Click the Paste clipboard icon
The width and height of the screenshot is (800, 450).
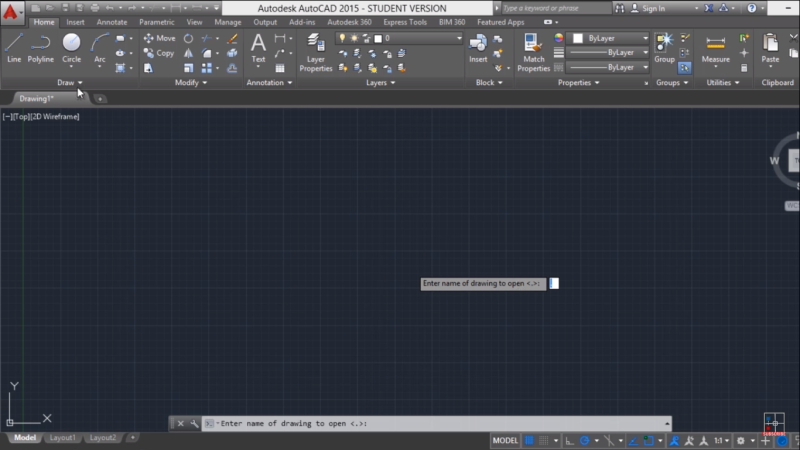click(x=770, y=48)
